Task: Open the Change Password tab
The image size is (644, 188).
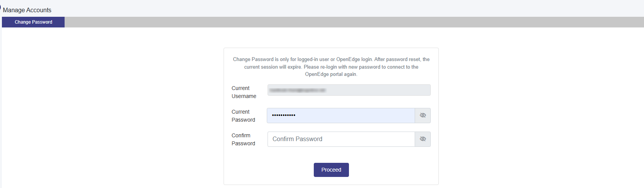Action: pyautogui.click(x=33, y=22)
